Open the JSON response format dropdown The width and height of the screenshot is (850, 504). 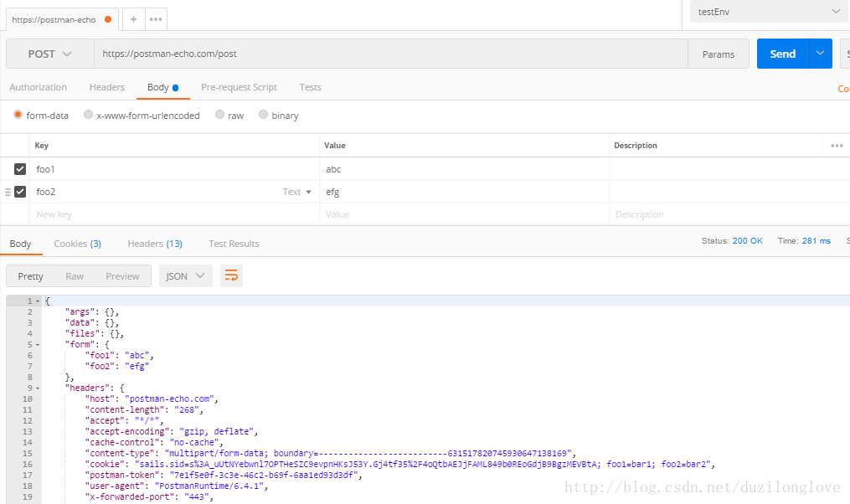pos(185,276)
